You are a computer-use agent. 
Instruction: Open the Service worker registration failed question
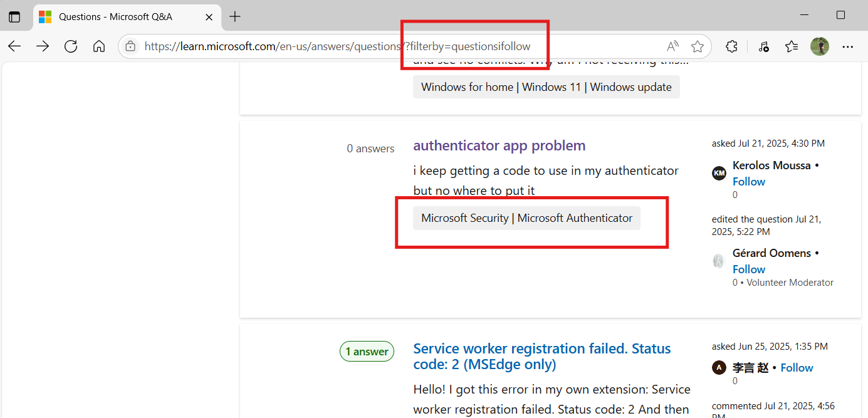point(542,356)
